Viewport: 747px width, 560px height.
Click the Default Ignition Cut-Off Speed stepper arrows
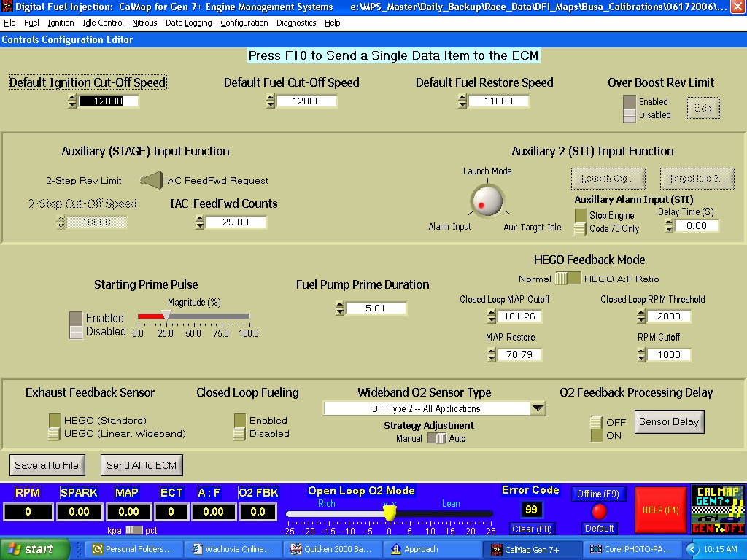pyautogui.click(x=72, y=101)
